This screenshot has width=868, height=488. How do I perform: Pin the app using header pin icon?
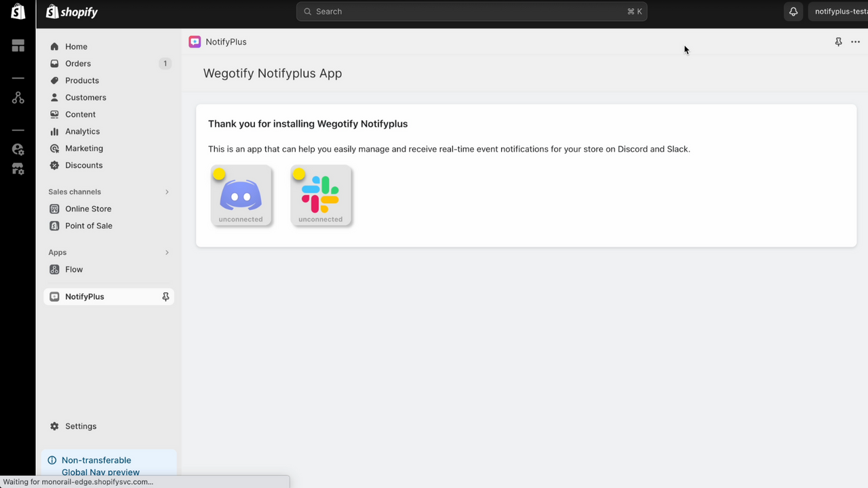click(x=838, y=42)
